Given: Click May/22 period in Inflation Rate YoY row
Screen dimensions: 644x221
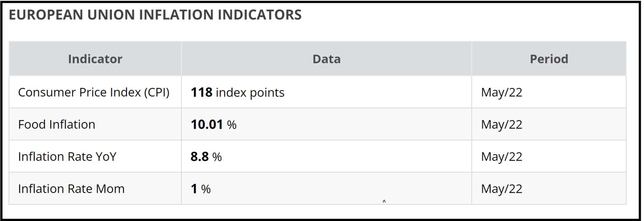Looking at the screenshot, I should [502, 157].
